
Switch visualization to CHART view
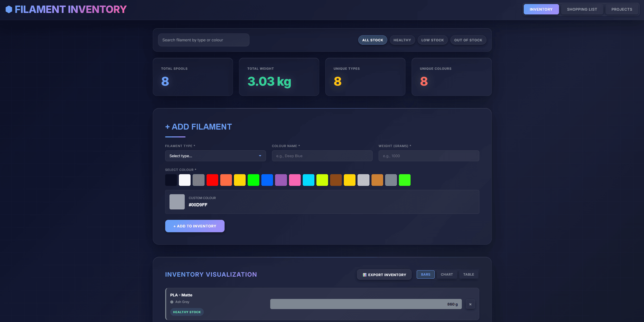(447, 274)
